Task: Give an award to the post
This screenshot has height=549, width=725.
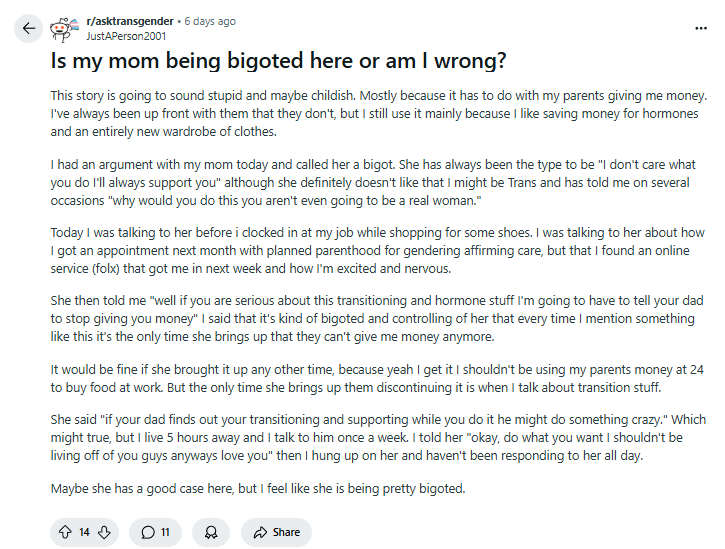Action: 210,532
